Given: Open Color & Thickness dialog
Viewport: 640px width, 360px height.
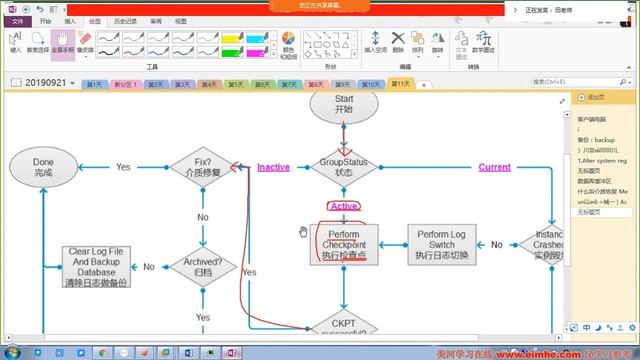Looking at the screenshot, I should click(288, 44).
